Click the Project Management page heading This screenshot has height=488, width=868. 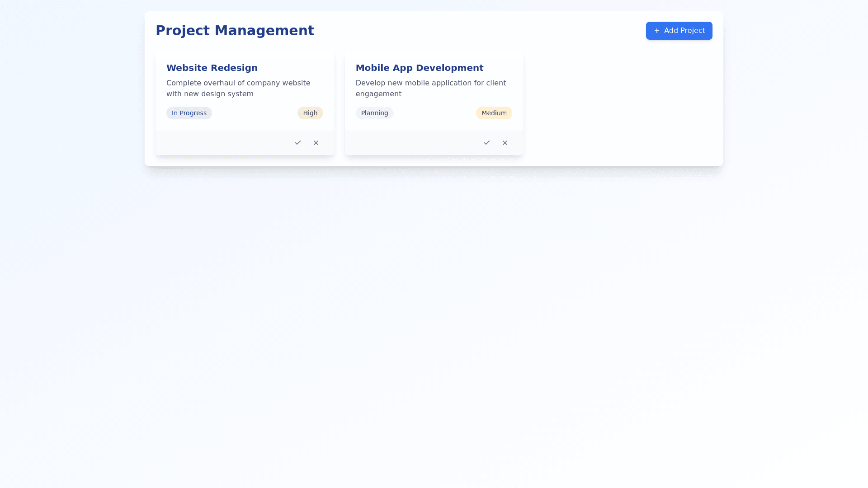click(x=235, y=30)
